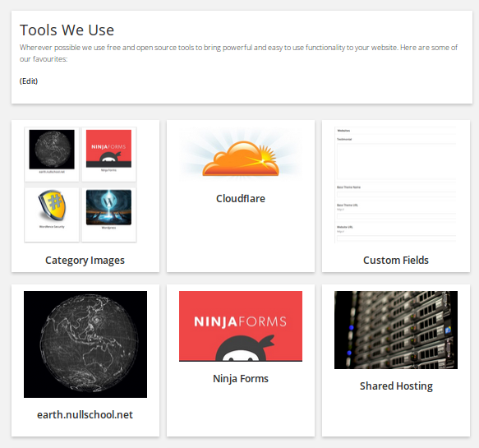Click the server rack hosting photo
479x448 pixels.
[396, 330]
